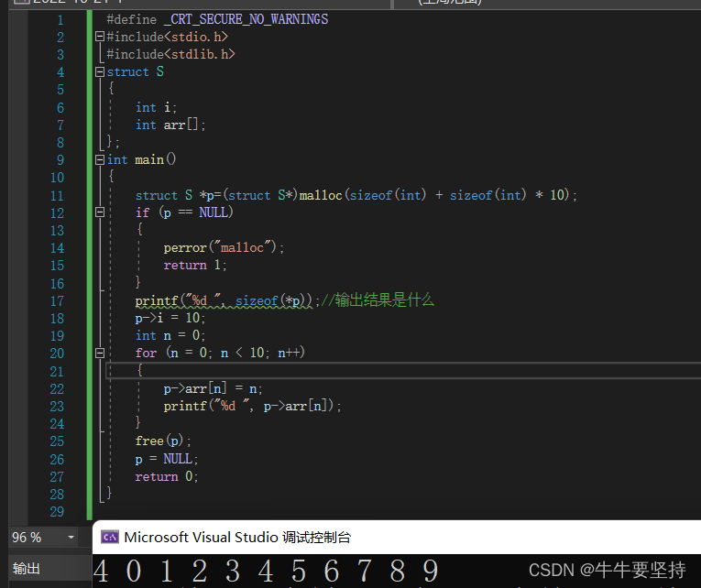Place cursor on 'int arr[];' declaration
Viewport: 701px width, 588px height.
(170, 125)
